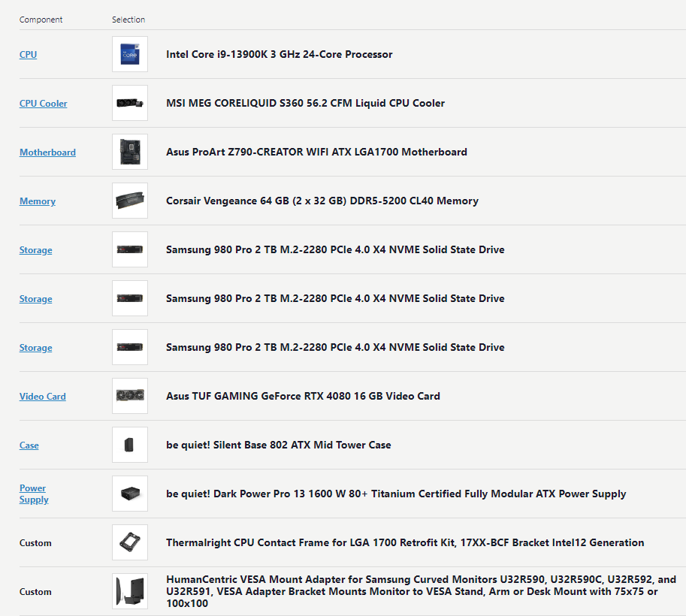Viewport: 686px width, 616px height.
Task: Open the Video Card component link
Action: [x=42, y=397]
